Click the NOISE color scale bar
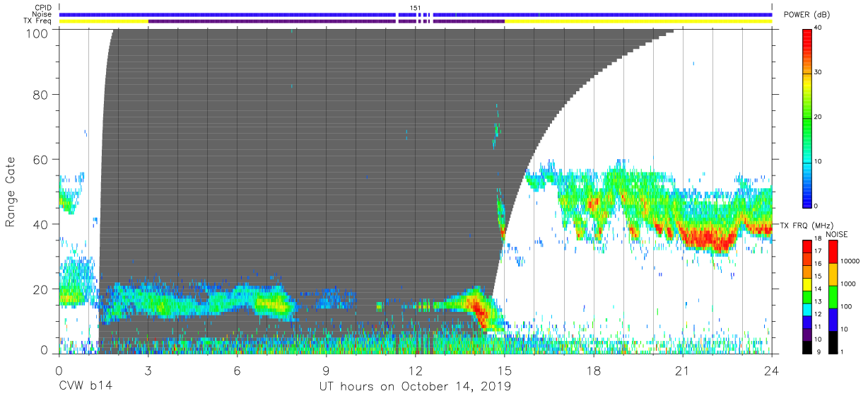This screenshot has height=401, width=868. click(833, 296)
